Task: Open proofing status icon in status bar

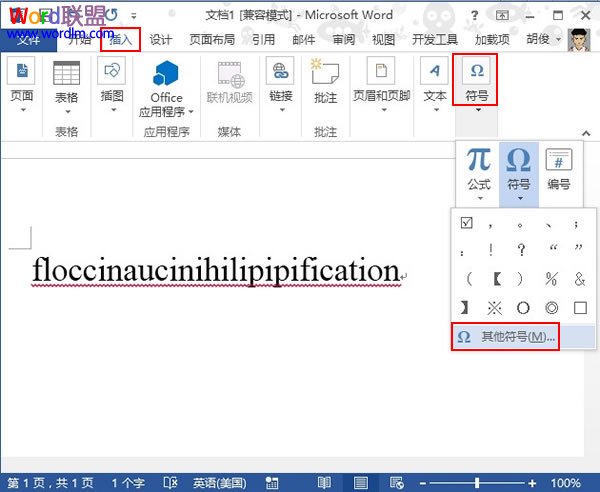Action: 170,482
